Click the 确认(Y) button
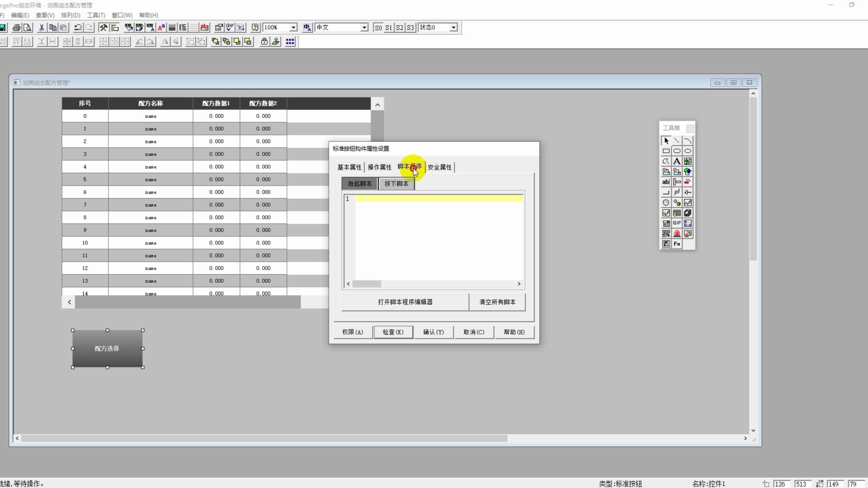Viewport: 868px width, 488px height. pyautogui.click(x=434, y=332)
